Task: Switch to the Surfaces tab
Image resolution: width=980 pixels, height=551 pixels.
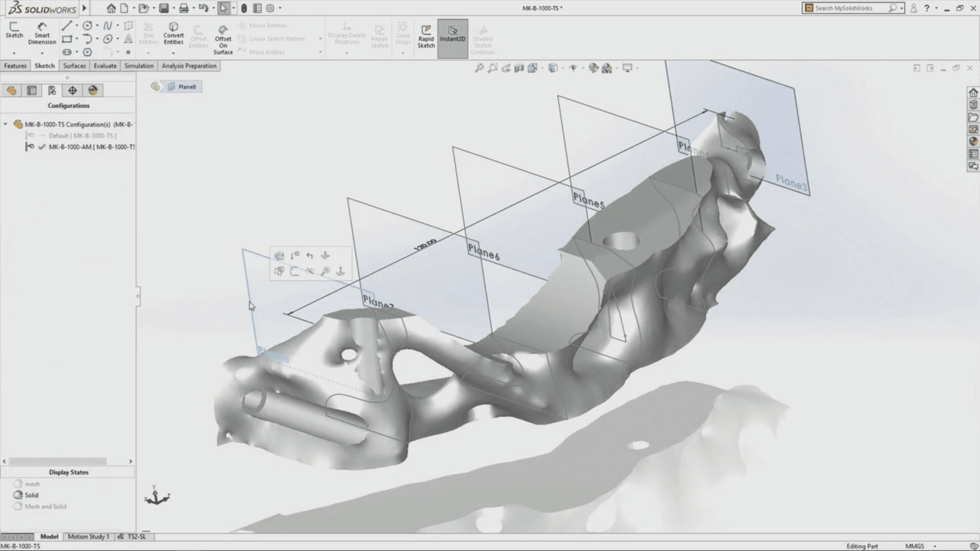Action: (x=74, y=66)
